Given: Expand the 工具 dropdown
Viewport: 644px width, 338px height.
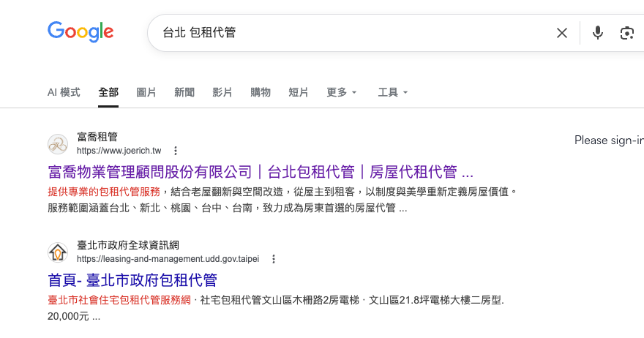Looking at the screenshot, I should click(393, 92).
